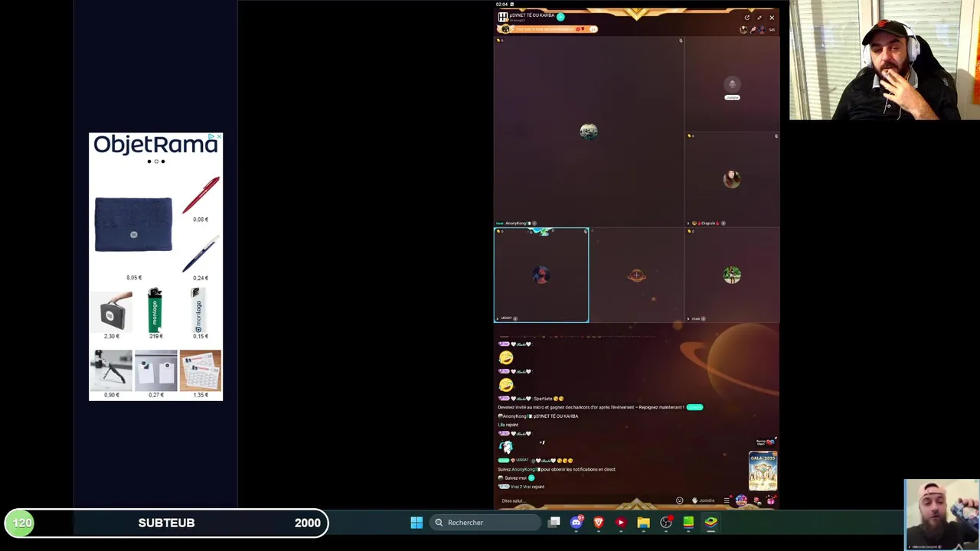Open Task View from the taskbar

click(x=554, y=523)
